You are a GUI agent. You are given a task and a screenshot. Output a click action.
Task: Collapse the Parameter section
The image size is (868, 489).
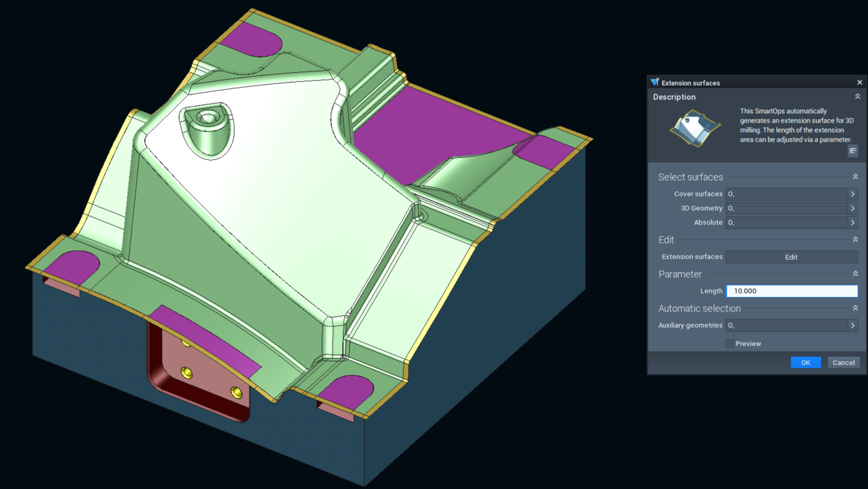tap(856, 273)
